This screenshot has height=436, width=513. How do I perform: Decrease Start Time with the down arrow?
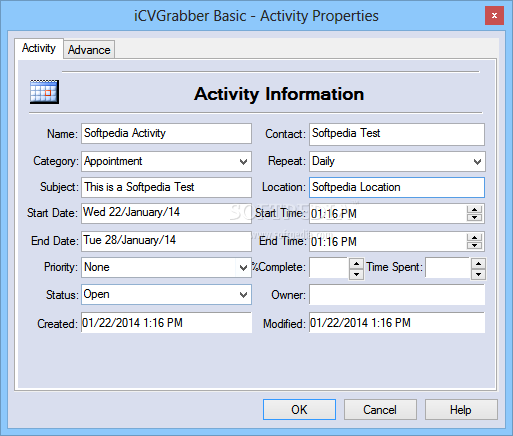point(474,217)
